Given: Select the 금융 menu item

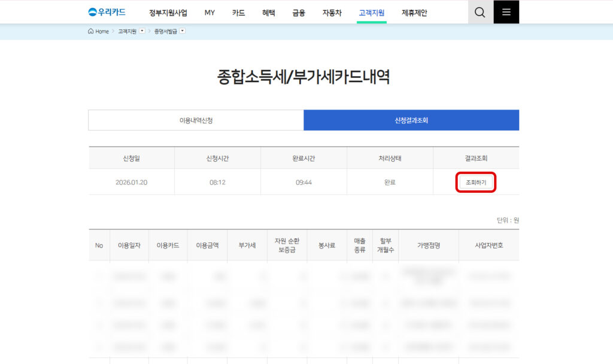Looking at the screenshot, I should coord(299,11).
